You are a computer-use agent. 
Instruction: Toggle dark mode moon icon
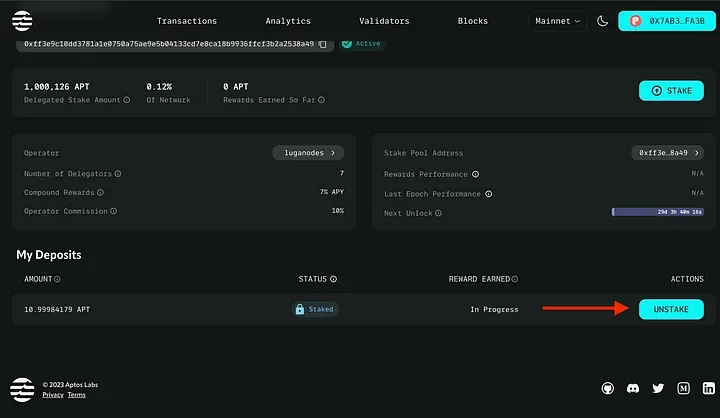coord(602,20)
